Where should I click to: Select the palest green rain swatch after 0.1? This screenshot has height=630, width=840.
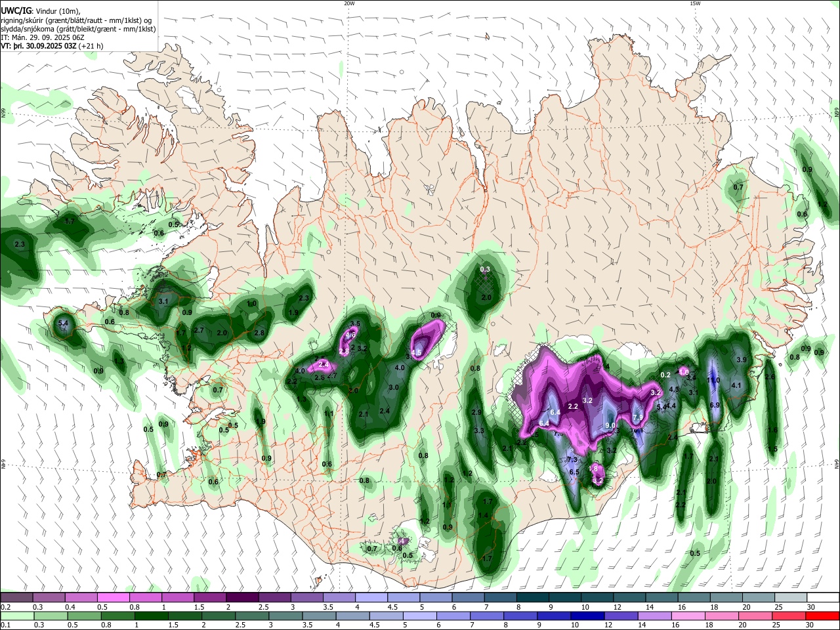click(17, 616)
